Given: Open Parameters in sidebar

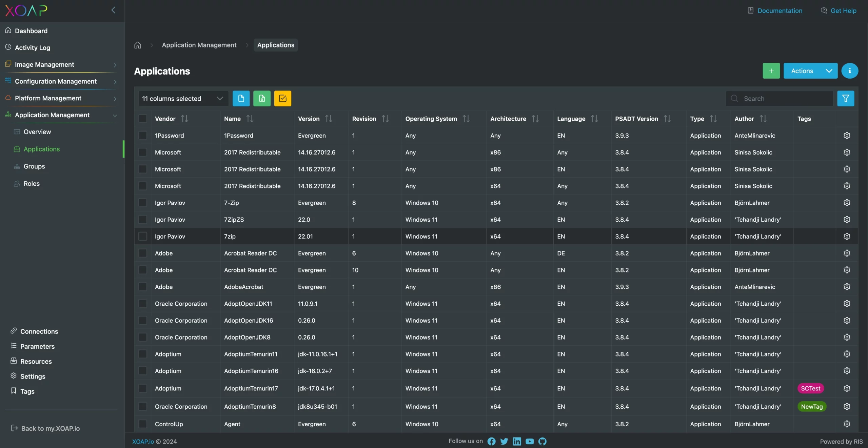Looking at the screenshot, I should coord(37,346).
